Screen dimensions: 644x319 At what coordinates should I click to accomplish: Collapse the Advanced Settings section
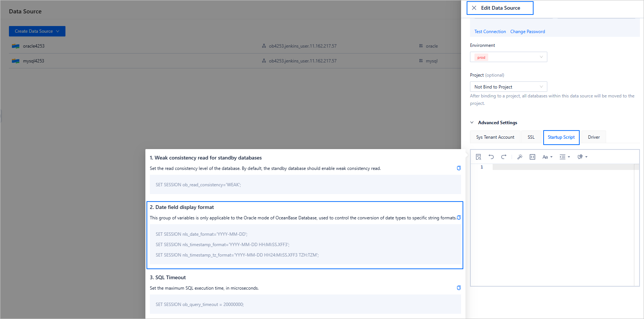point(472,123)
